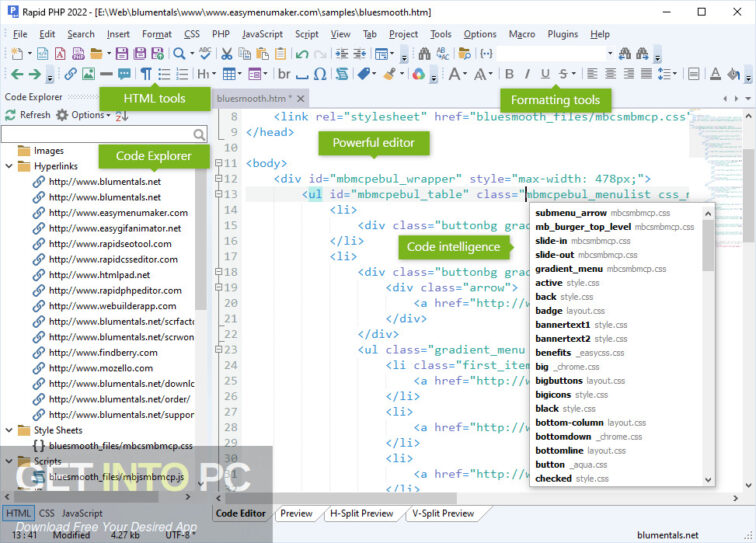
Task: Collapse code fold at line 11
Action: [218, 163]
